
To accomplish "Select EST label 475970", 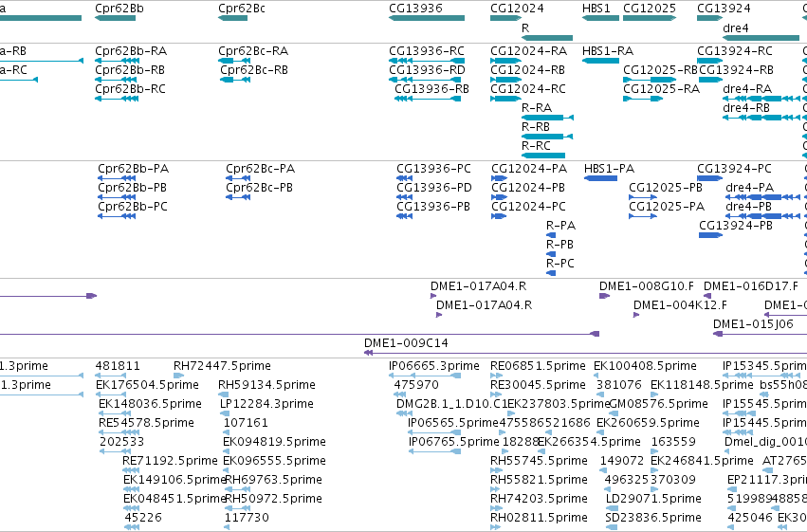I will tap(416, 385).
